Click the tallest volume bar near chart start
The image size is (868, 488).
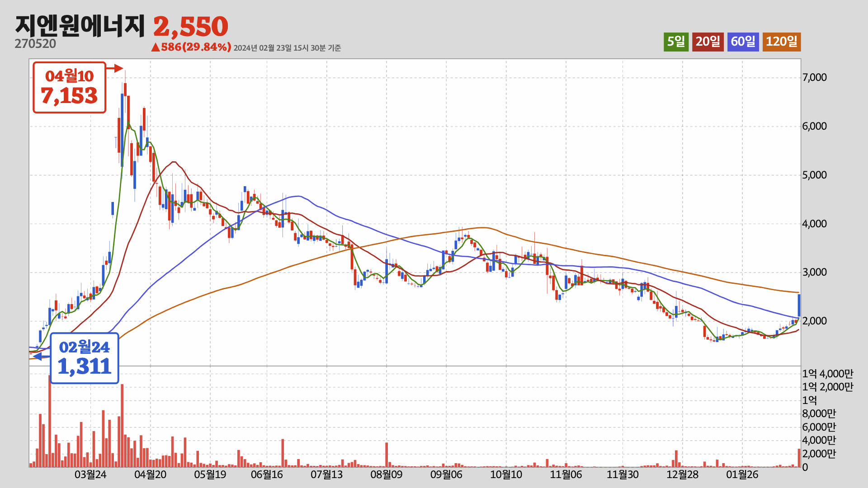pyautogui.click(x=50, y=421)
